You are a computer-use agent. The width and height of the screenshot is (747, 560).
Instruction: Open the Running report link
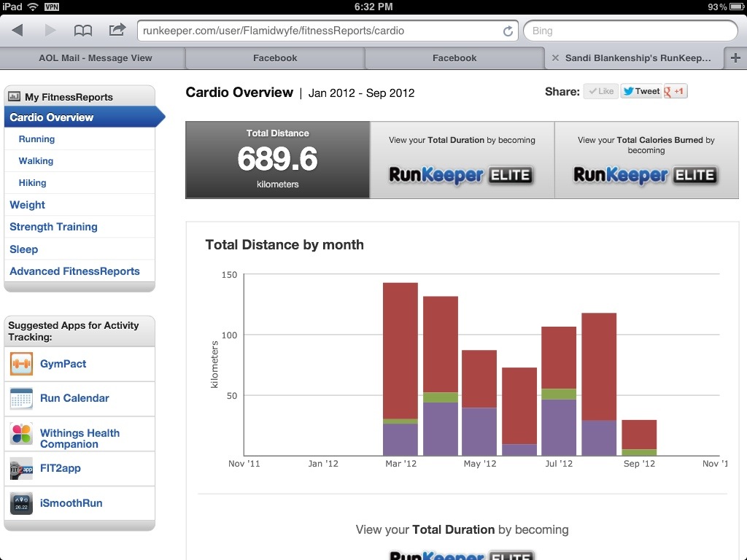pos(36,139)
